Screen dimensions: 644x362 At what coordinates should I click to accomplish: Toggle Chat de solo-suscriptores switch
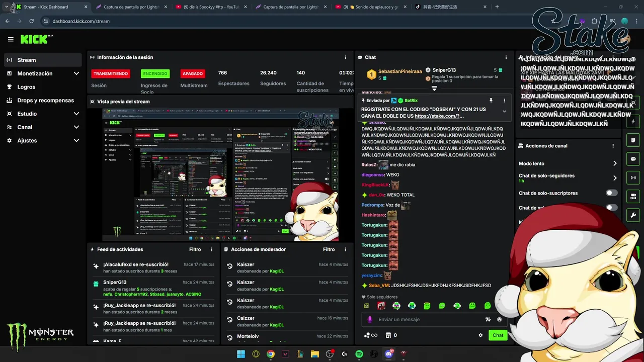pyautogui.click(x=612, y=193)
